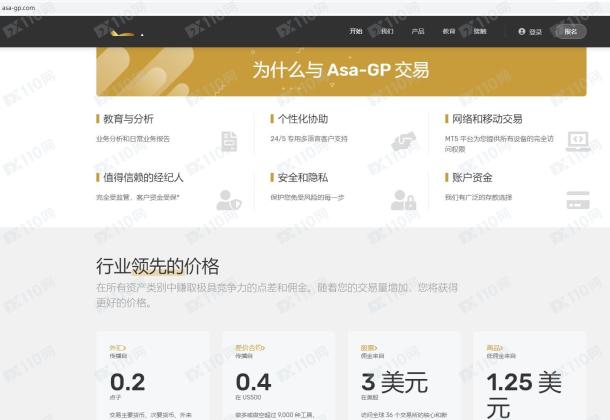Click the document icon beside 教育与分析
Viewport: 610px width, 420px height.
tap(229, 141)
